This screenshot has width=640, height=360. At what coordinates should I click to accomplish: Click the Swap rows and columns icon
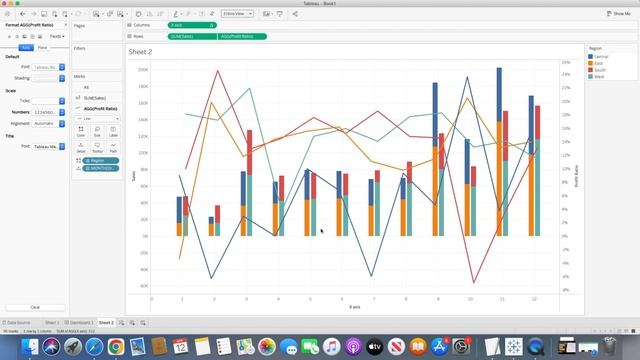138,14
